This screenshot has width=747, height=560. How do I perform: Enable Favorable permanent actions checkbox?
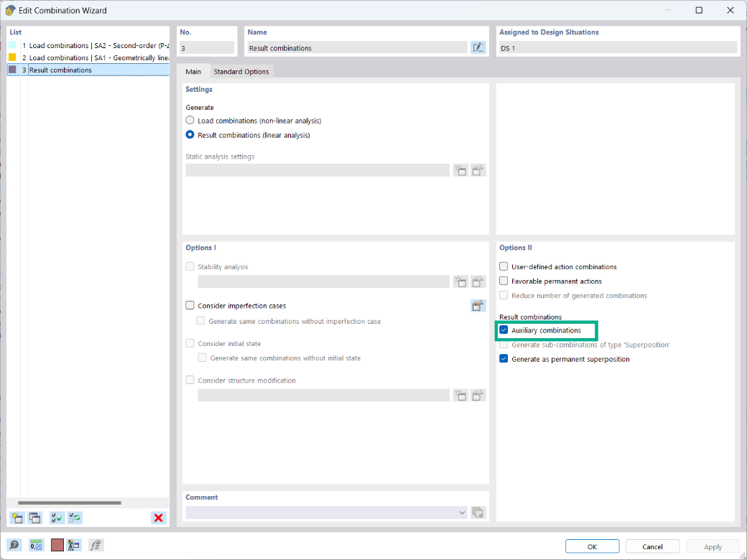point(504,281)
